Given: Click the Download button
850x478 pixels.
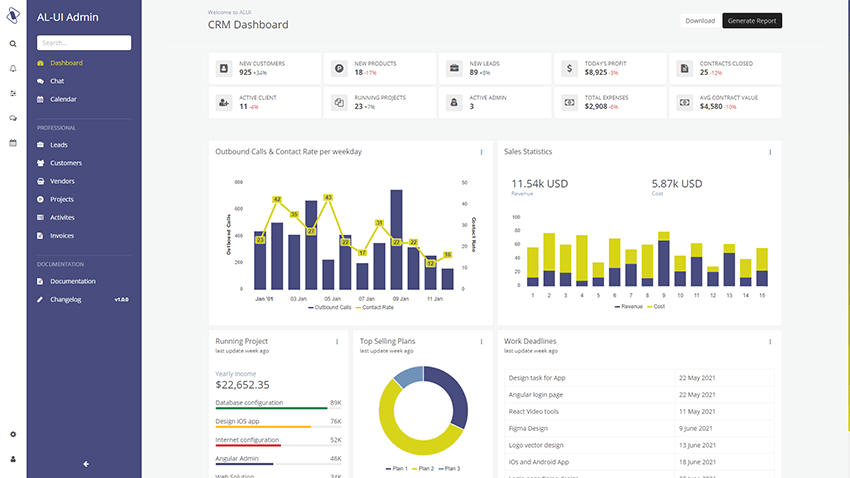Looking at the screenshot, I should pyautogui.click(x=700, y=20).
